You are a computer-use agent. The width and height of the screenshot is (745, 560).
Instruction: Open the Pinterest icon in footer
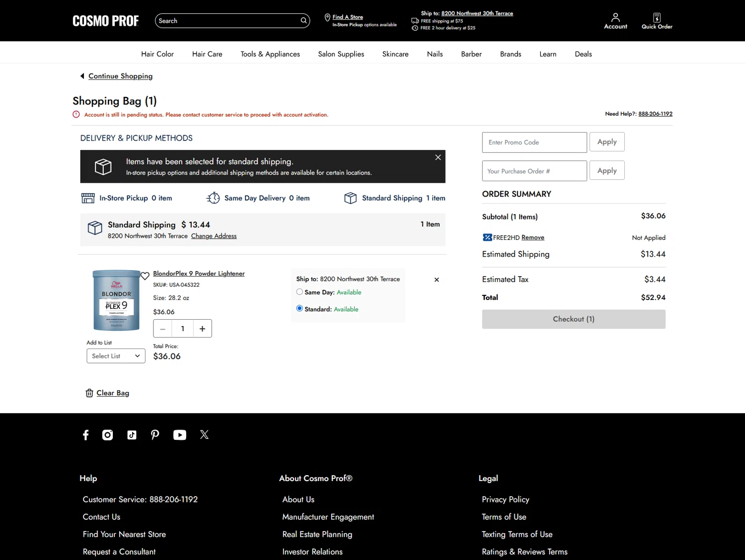coord(155,435)
